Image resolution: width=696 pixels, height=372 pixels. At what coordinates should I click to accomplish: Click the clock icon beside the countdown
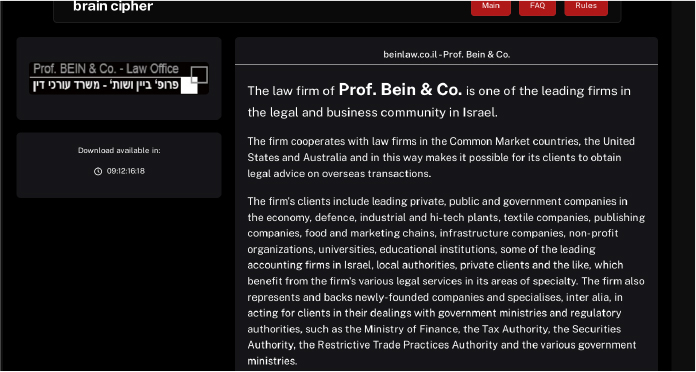98,171
